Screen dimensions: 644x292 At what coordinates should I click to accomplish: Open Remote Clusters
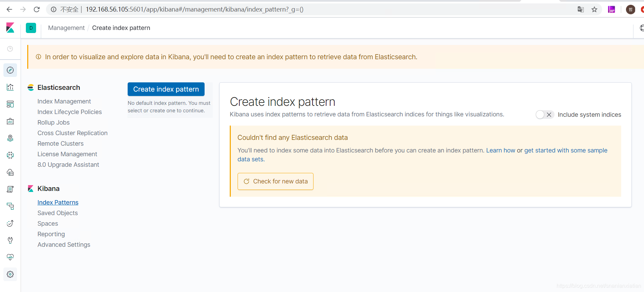click(x=61, y=144)
